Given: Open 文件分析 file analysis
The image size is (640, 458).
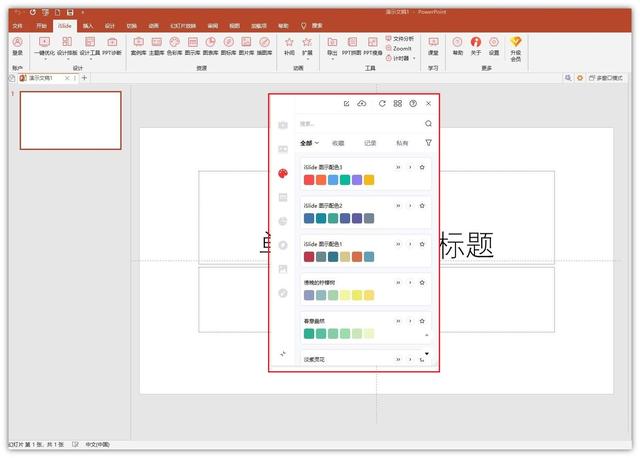Looking at the screenshot, I should [x=400, y=38].
